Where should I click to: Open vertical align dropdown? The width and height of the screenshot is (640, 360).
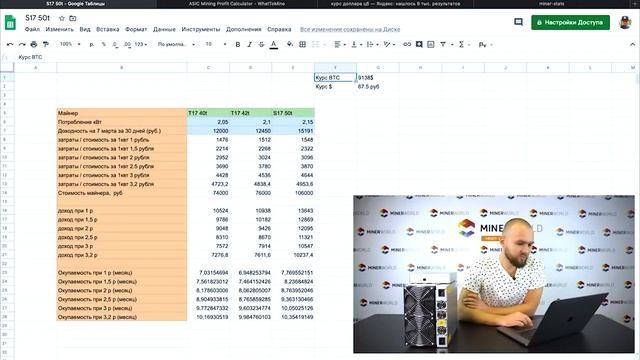tap(356, 44)
